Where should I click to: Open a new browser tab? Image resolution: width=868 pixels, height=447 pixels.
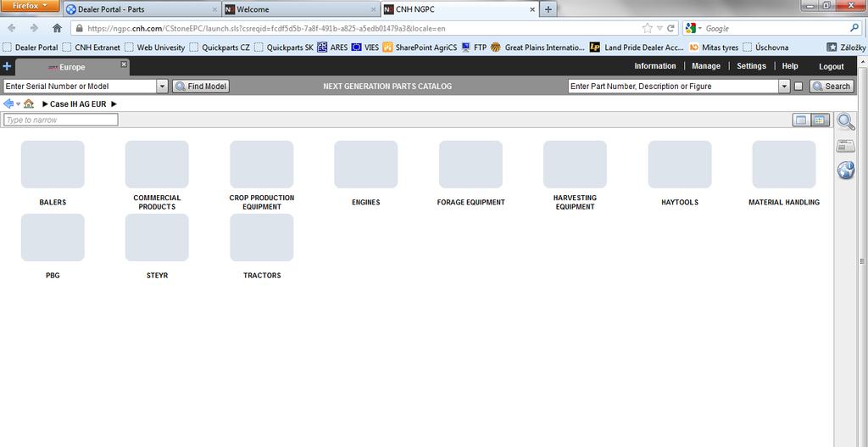(x=548, y=9)
